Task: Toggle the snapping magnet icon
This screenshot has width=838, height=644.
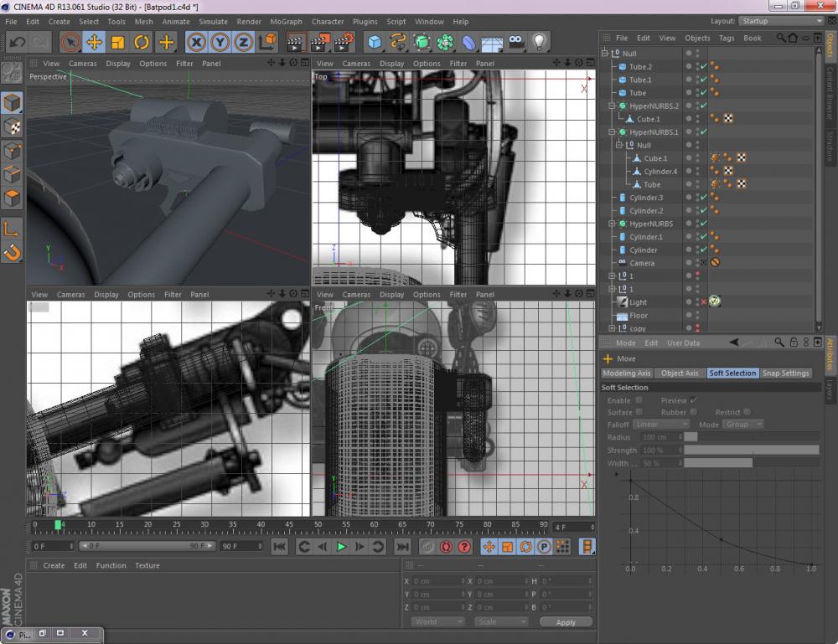Action: [x=12, y=252]
